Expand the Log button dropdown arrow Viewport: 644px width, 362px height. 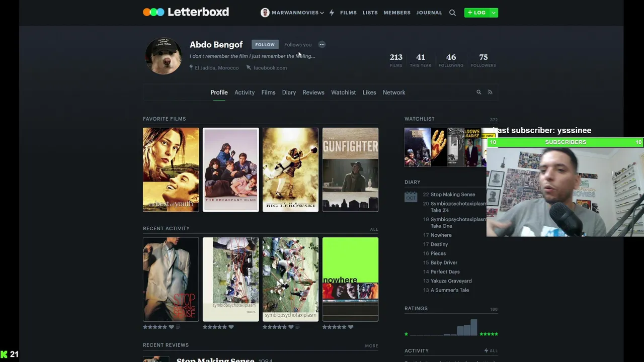click(x=494, y=13)
